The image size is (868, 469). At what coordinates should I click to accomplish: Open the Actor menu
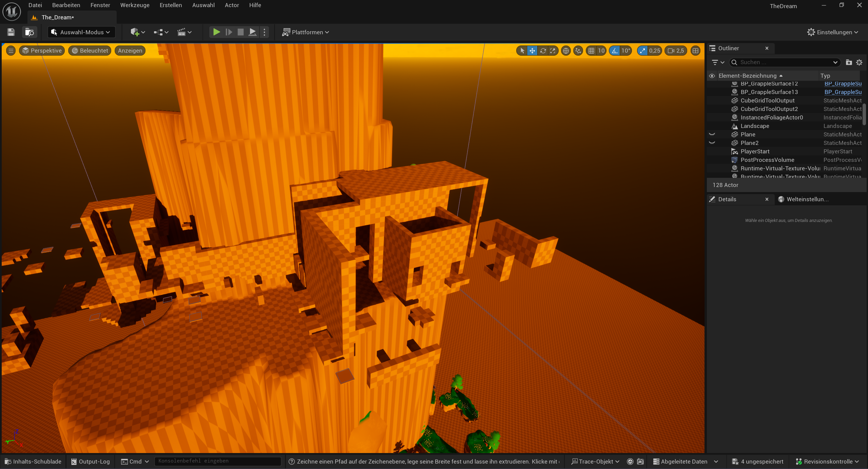(x=232, y=5)
